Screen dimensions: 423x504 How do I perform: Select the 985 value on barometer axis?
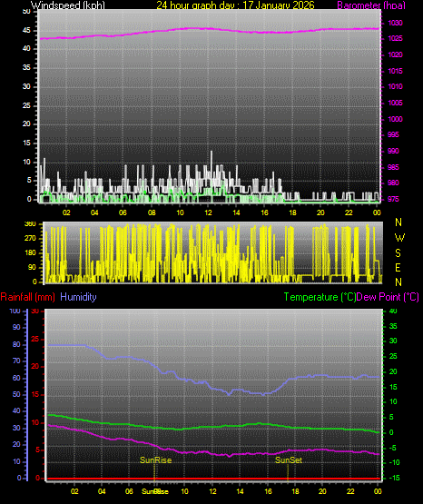pos(393,167)
